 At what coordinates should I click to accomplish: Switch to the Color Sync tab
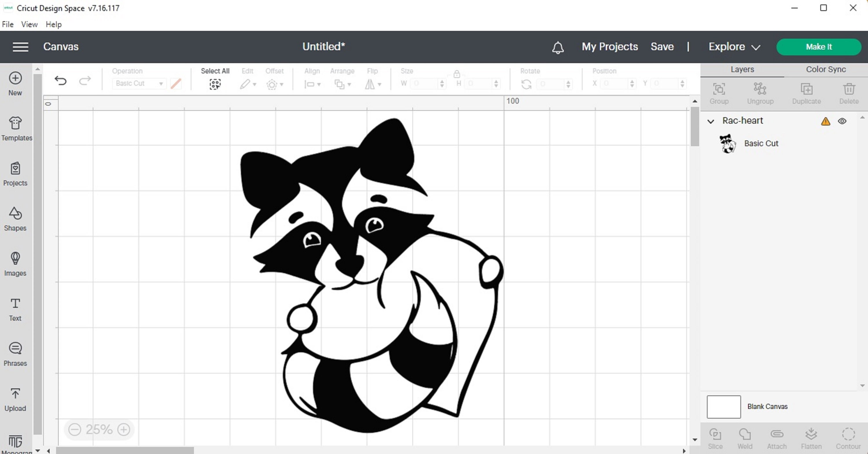[x=825, y=69]
